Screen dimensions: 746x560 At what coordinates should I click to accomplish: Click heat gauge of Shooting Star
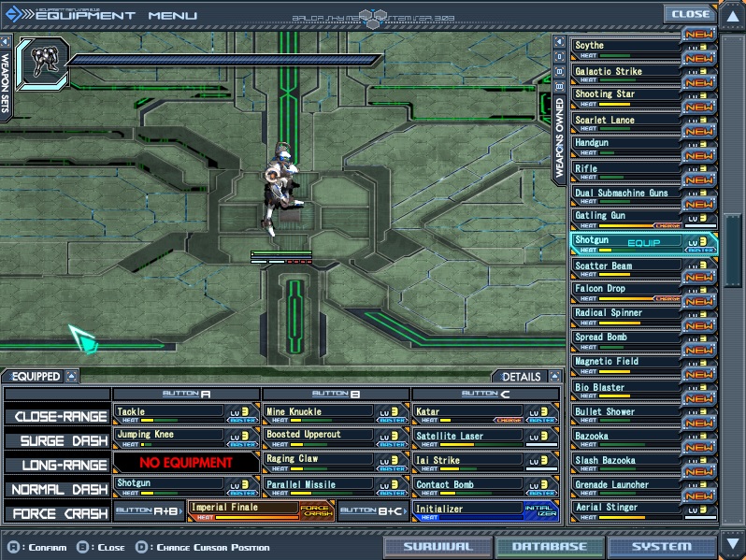(x=638, y=104)
